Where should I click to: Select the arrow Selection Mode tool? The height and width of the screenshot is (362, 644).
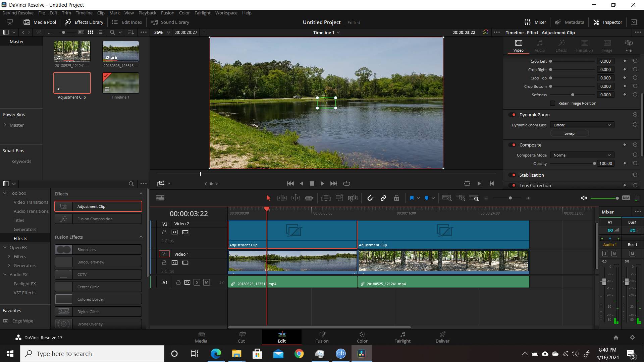point(268,198)
